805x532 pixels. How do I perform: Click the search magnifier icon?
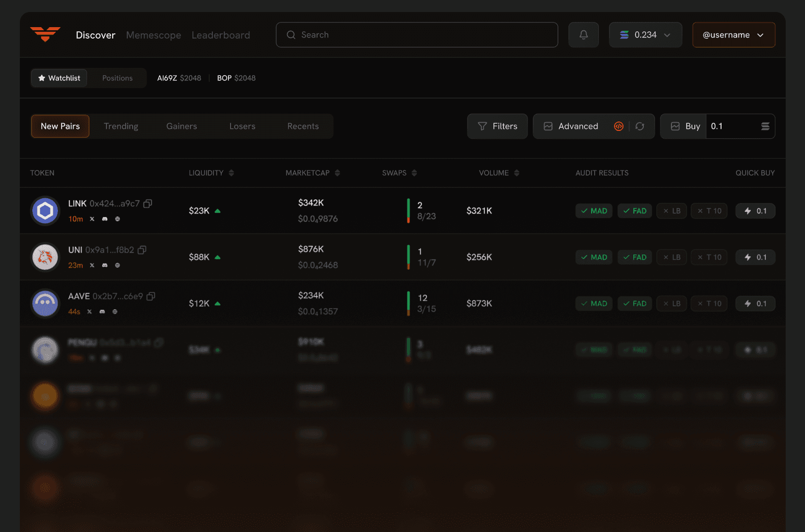coord(291,35)
